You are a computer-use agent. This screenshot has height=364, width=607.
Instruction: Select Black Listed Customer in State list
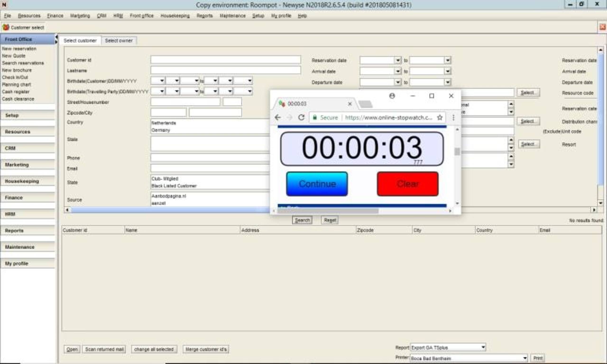pos(174,186)
